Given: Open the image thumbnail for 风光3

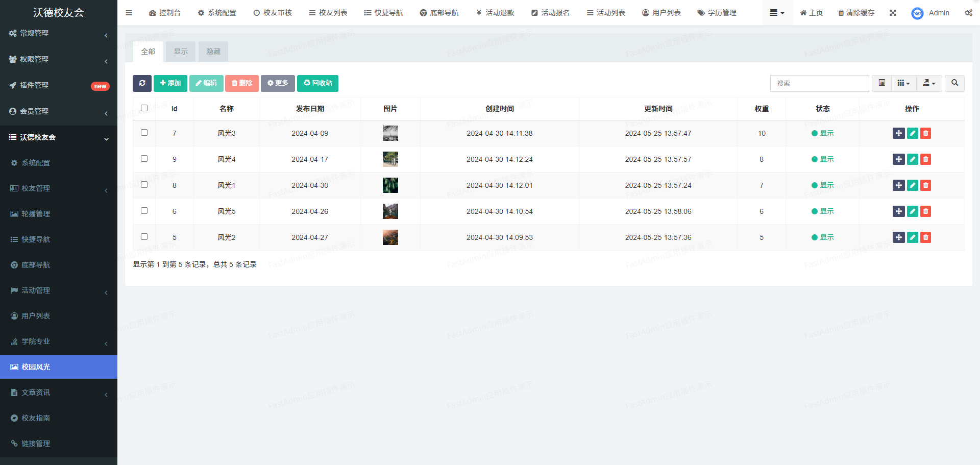Looking at the screenshot, I should pyautogui.click(x=390, y=133).
